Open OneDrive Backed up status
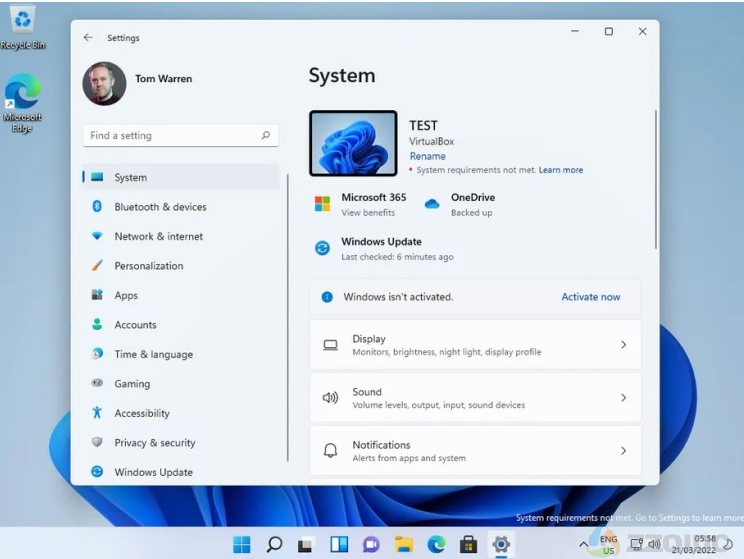744x559 pixels. tap(472, 213)
